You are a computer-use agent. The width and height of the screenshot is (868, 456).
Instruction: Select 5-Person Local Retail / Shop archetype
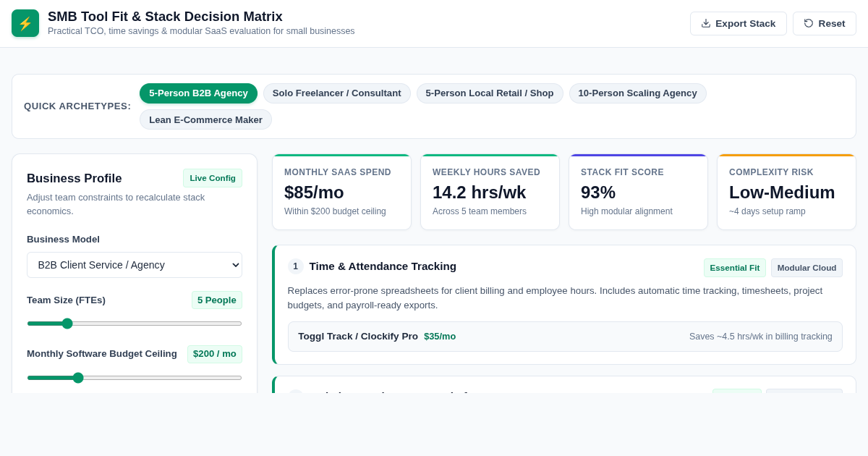coord(490,93)
